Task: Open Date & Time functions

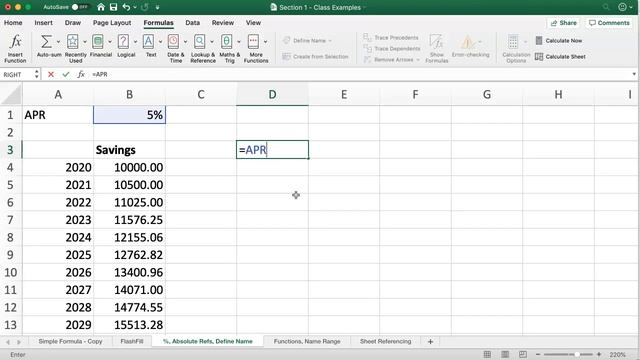Action: [x=173, y=41]
